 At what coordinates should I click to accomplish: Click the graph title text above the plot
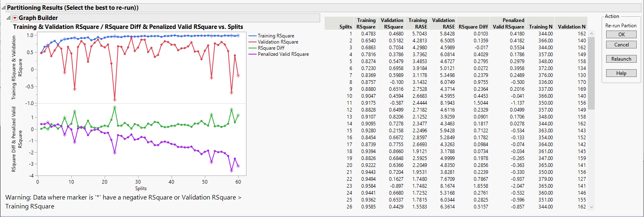coord(128,27)
